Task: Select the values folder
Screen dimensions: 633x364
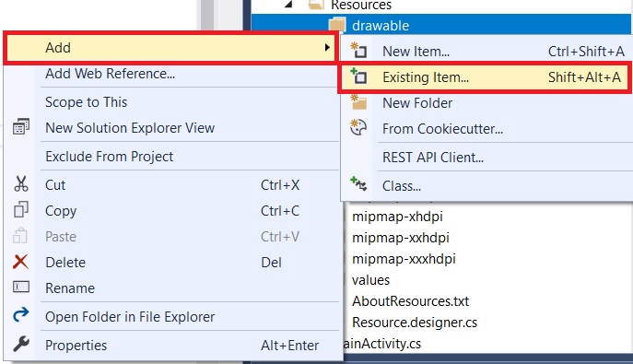Action: [370, 280]
